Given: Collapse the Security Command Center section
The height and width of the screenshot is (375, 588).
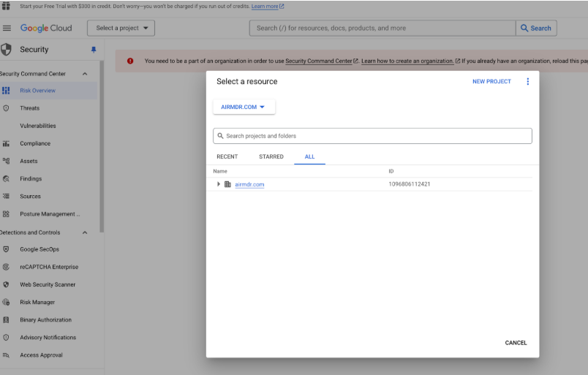Looking at the screenshot, I should coord(85,74).
